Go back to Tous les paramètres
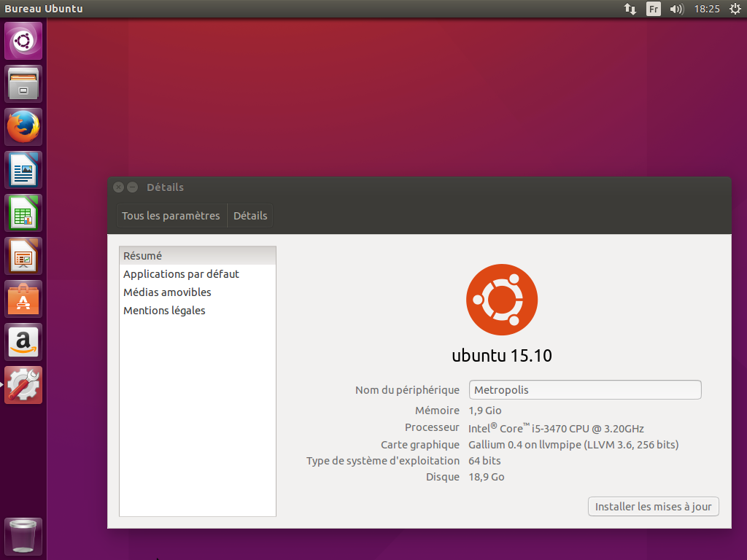Image resolution: width=747 pixels, height=560 pixels. pos(171,216)
